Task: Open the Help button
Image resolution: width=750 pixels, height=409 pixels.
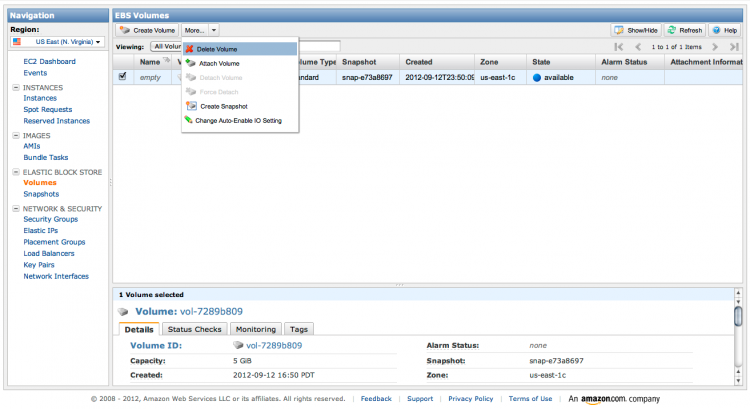Action: [725, 30]
